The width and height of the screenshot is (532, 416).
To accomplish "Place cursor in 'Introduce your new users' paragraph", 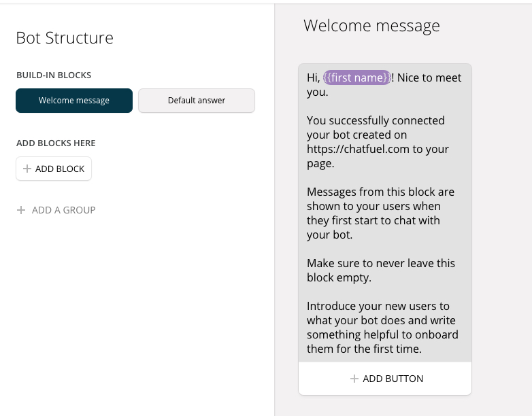I will click(x=382, y=327).
